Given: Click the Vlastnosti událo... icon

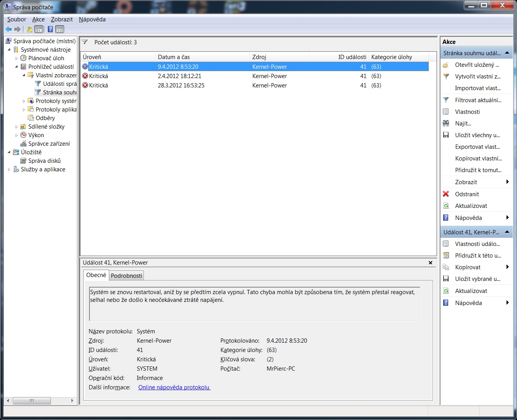Looking at the screenshot, I should (x=446, y=244).
